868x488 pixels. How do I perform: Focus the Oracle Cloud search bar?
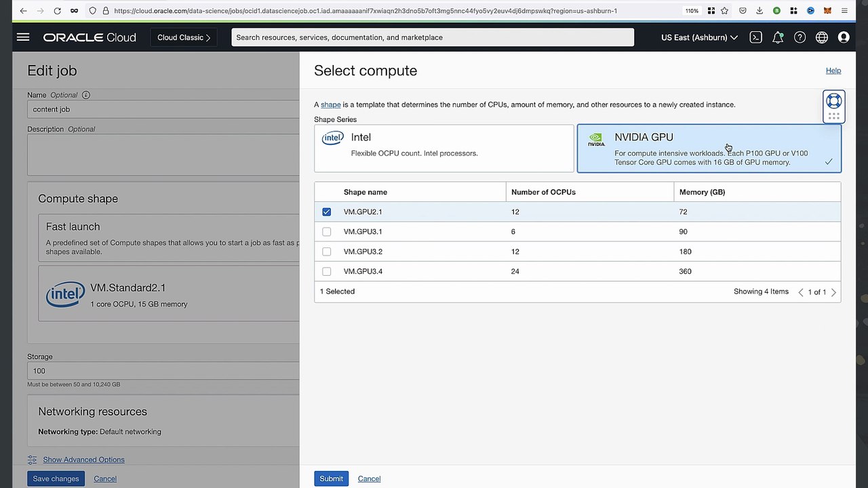[x=433, y=37]
